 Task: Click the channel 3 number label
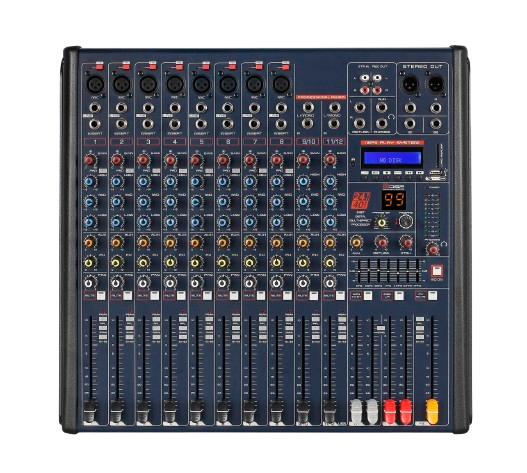[x=148, y=142]
